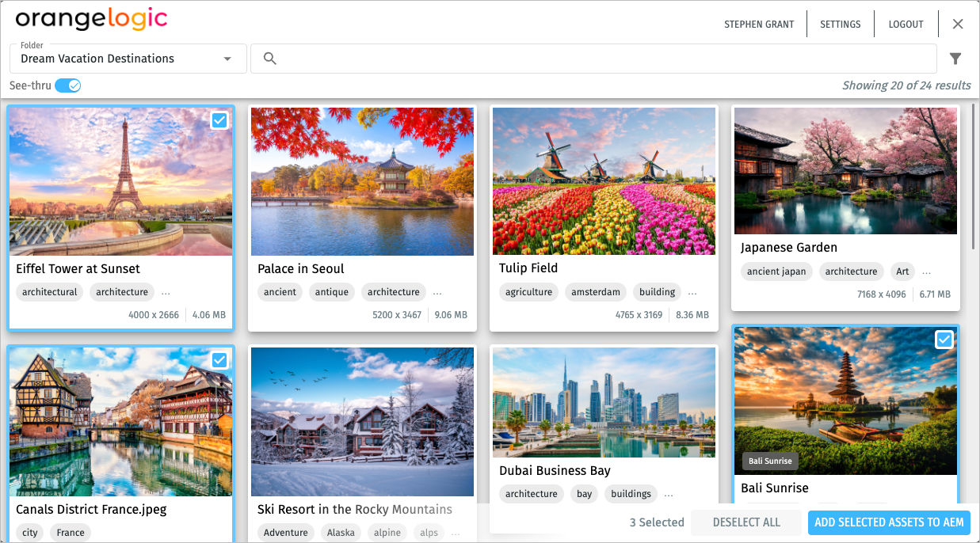Image resolution: width=980 pixels, height=543 pixels.
Task: Expand more tags on Eiffel Tower card
Action: tap(166, 292)
